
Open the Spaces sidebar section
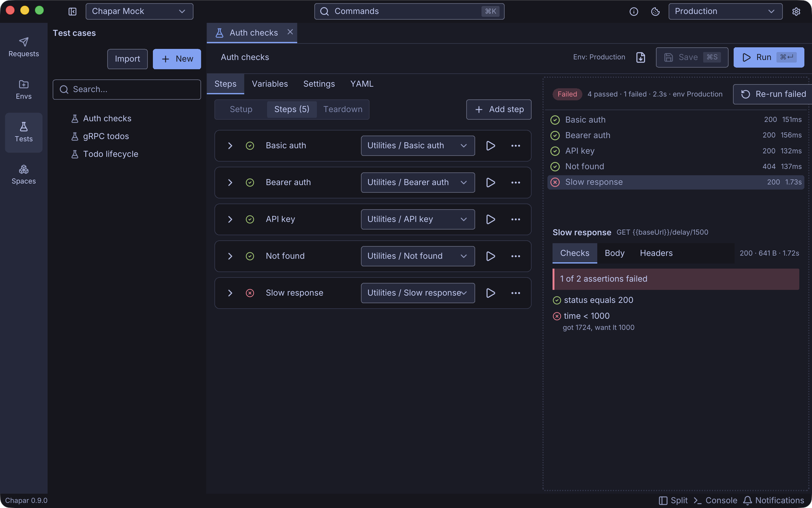coord(24,175)
